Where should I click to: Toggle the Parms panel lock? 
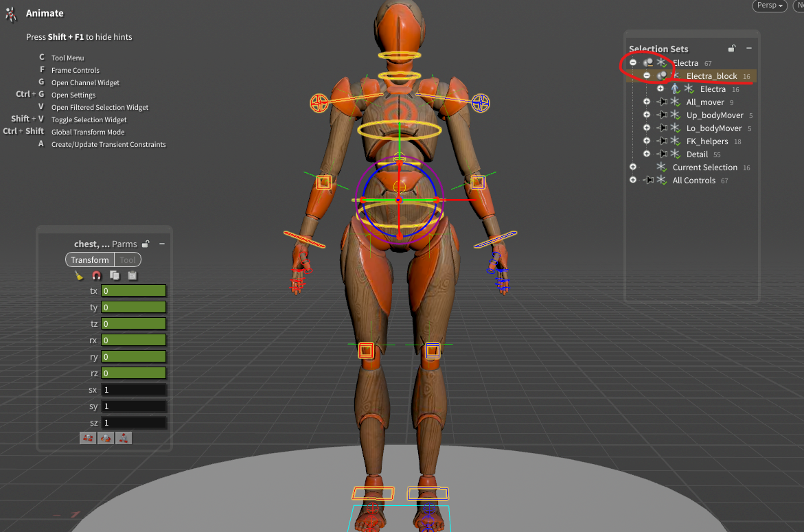tap(146, 244)
